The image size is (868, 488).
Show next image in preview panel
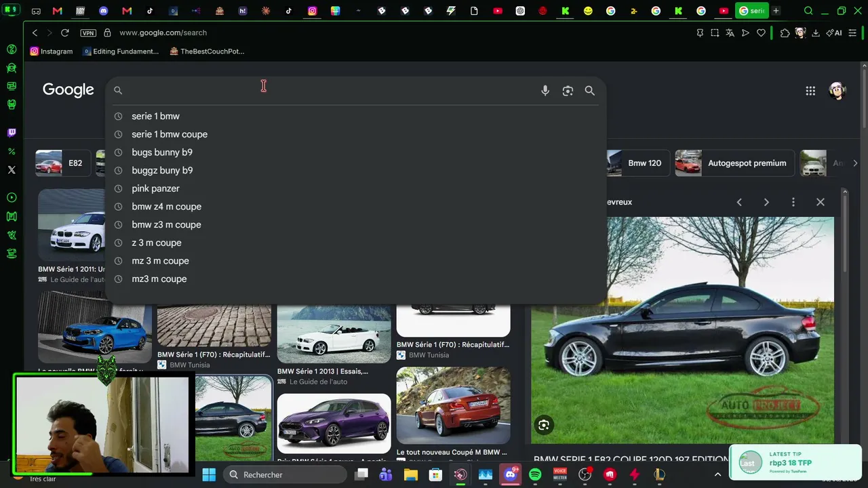pyautogui.click(x=766, y=202)
